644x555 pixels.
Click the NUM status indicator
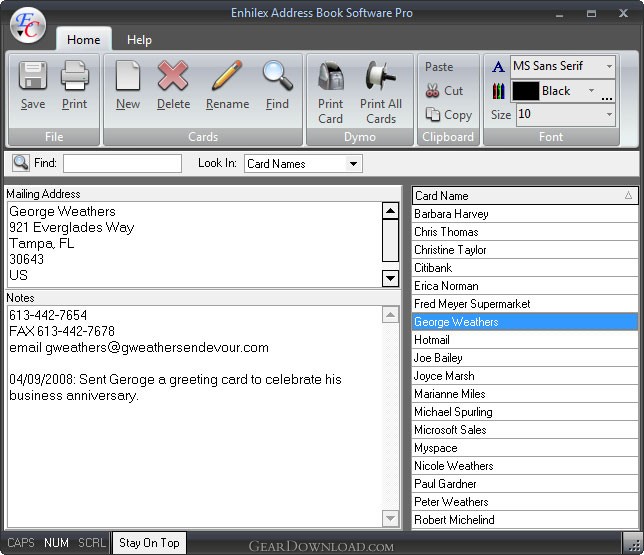point(56,543)
